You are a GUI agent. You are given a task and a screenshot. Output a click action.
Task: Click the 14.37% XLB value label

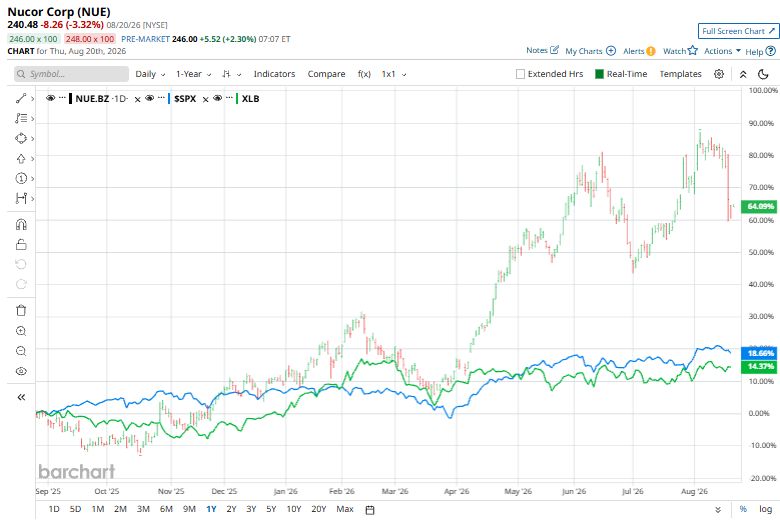tap(760, 367)
